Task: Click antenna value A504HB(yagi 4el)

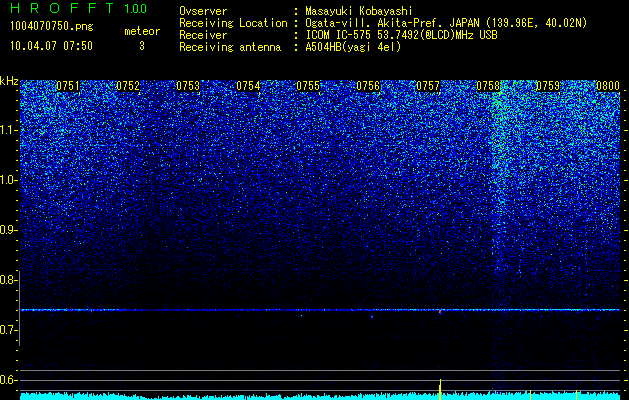Action: [x=353, y=47]
